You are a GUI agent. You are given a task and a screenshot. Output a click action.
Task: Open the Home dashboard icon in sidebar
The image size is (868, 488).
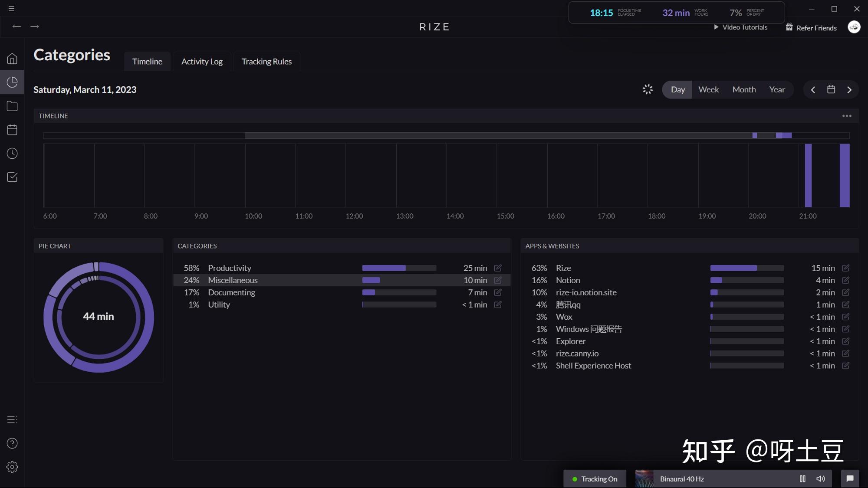click(12, 59)
